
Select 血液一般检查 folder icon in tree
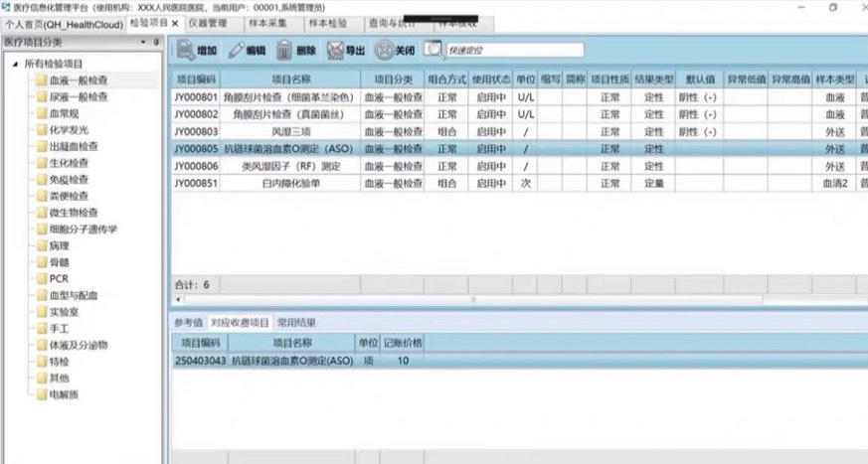pos(42,80)
